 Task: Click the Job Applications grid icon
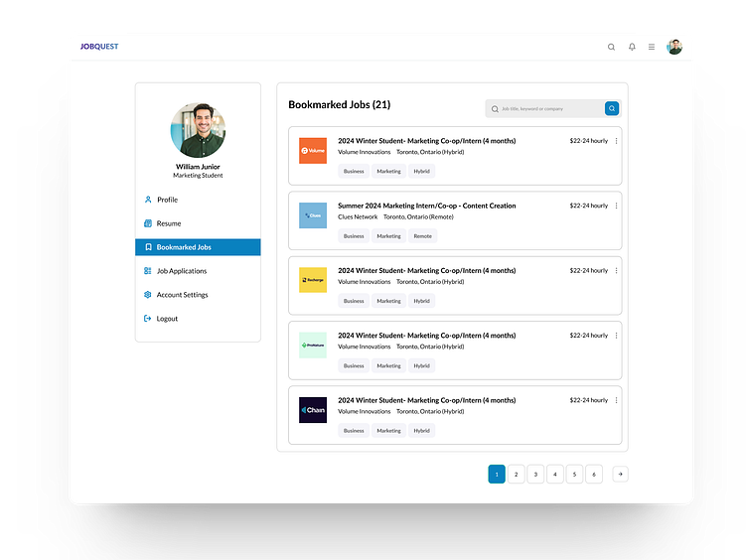pyautogui.click(x=148, y=271)
